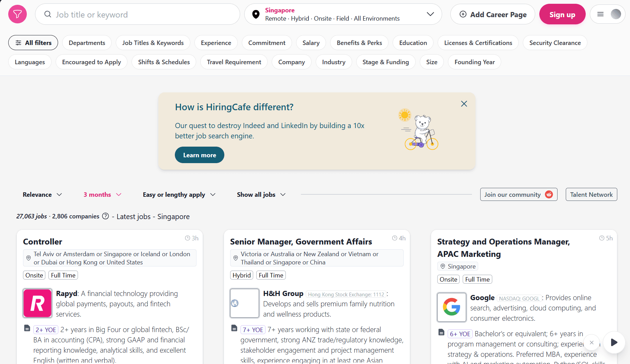Click the Learn more button
This screenshot has width=630, height=364.
point(200,155)
